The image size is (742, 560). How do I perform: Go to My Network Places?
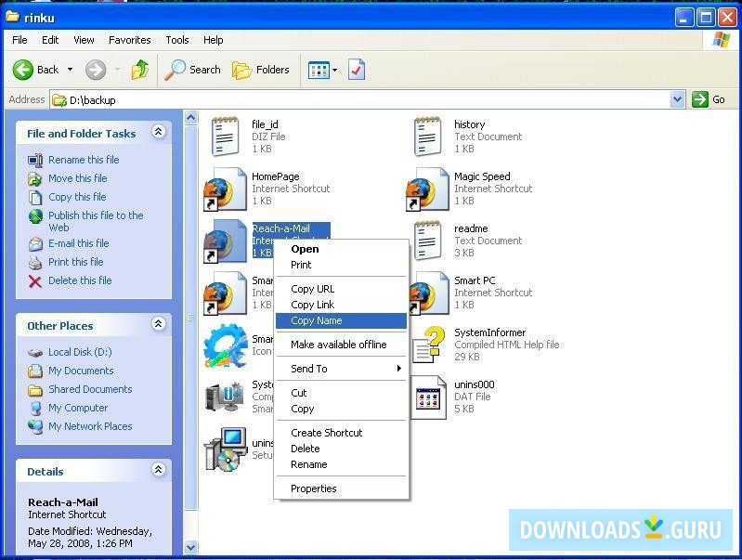click(90, 426)
